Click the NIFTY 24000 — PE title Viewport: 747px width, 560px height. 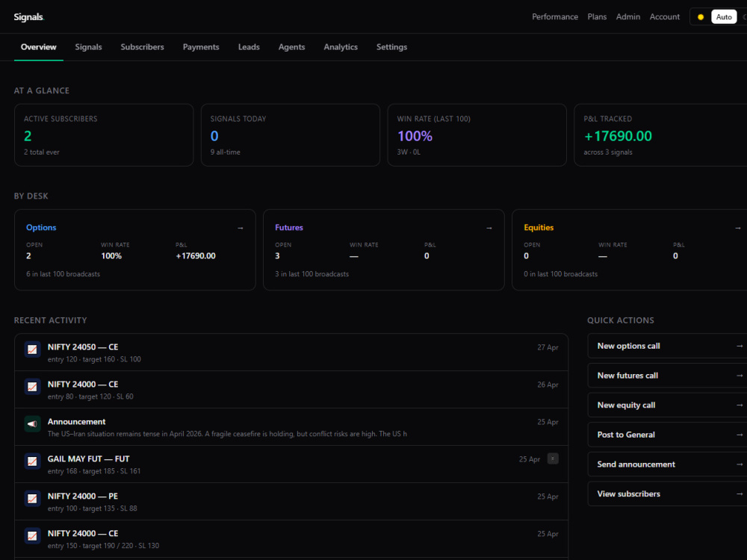[83, 497]
